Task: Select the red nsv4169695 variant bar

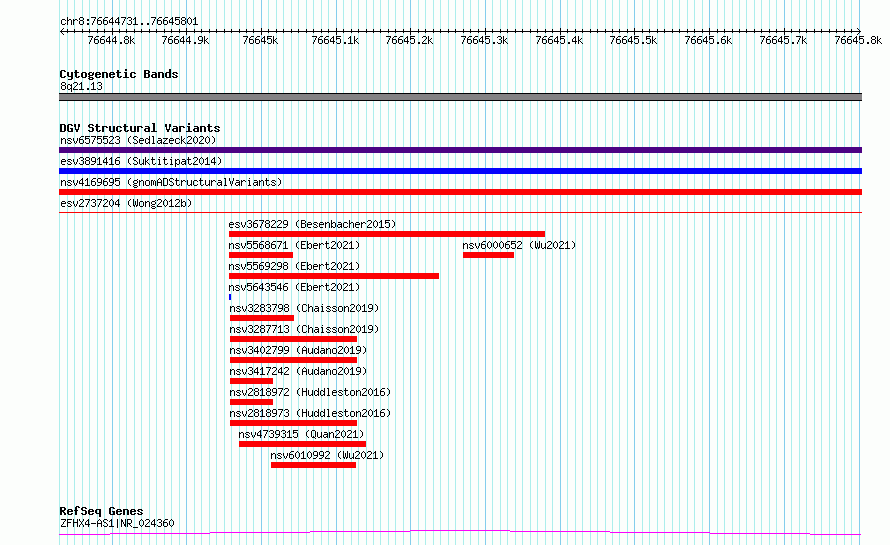Action: 460,192
